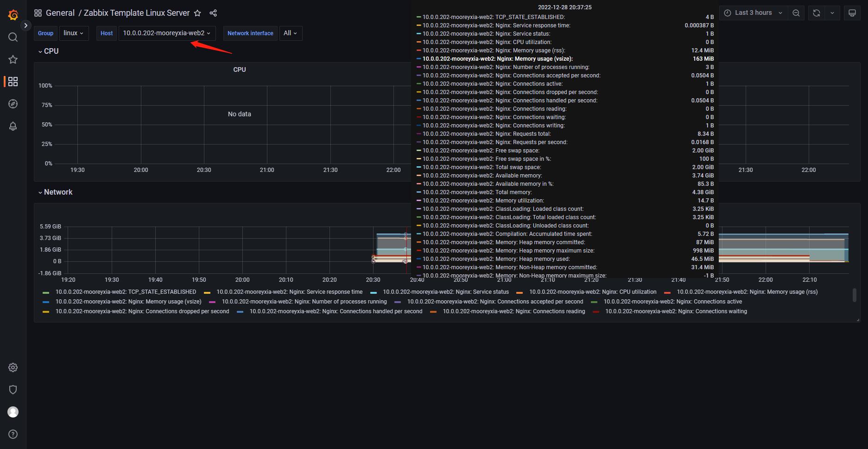Zoom out the time range
868x449 pixels.
coord(796,13)
